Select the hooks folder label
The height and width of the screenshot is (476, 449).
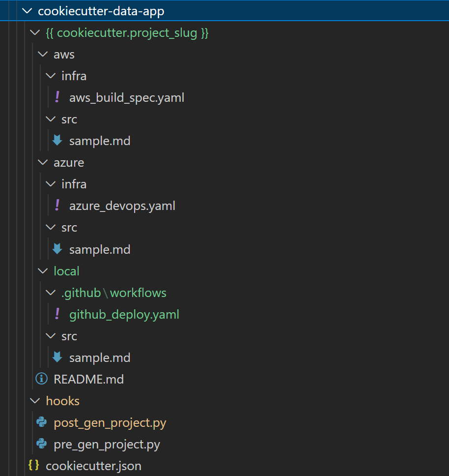pyautogui.click(x=63, y=401)
